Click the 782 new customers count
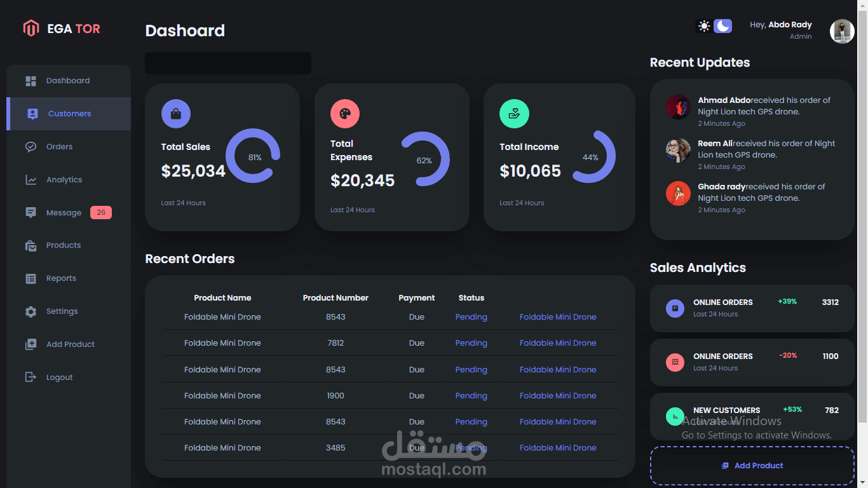Screen dimensions: 868x488 coord(832,410)
